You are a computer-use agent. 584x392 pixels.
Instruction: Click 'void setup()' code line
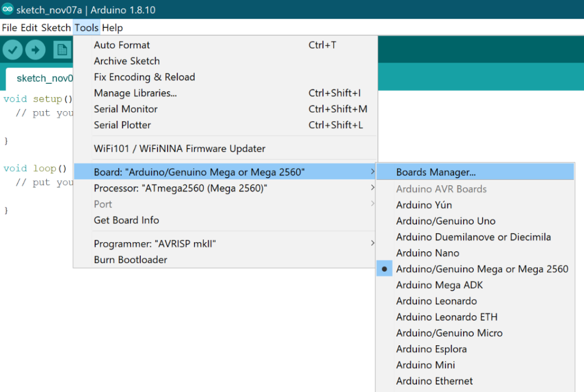(38, 99)
